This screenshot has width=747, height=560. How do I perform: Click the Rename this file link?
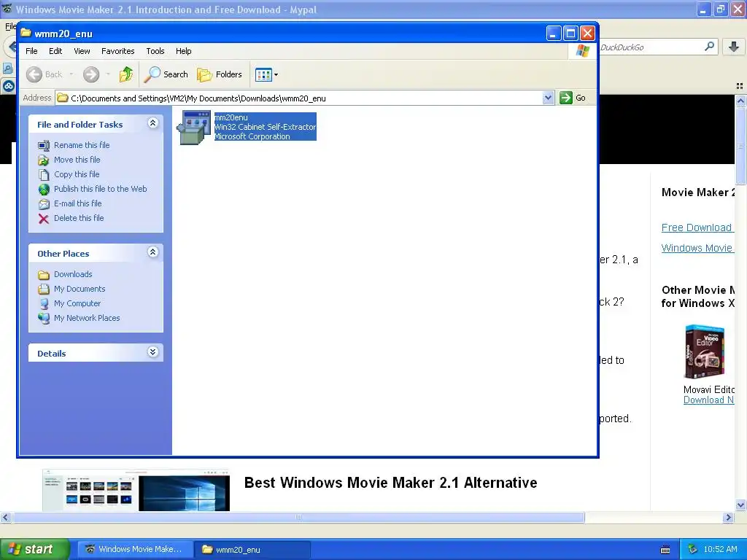82,145
